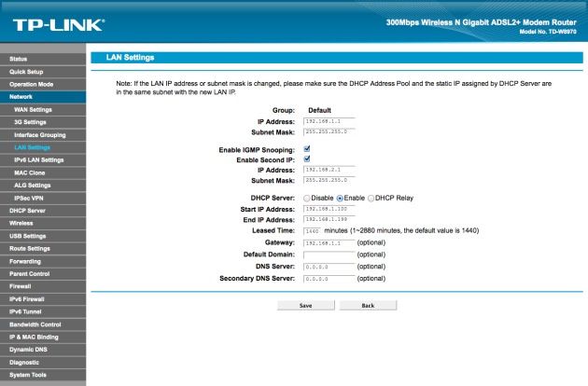Click the first Subnet Mask field
The width and height of the screenshot is (588, 386).
329,131
